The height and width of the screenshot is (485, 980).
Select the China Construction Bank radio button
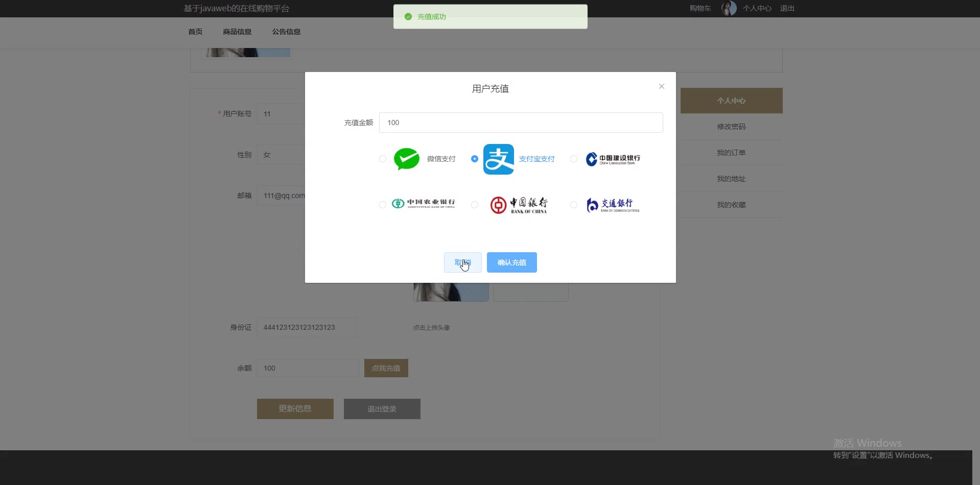pos(574,159)
